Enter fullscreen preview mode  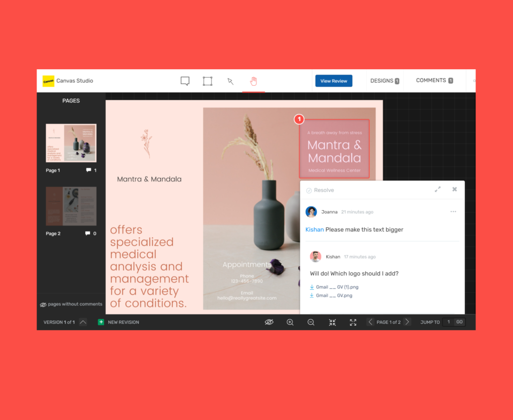(353, 322)
